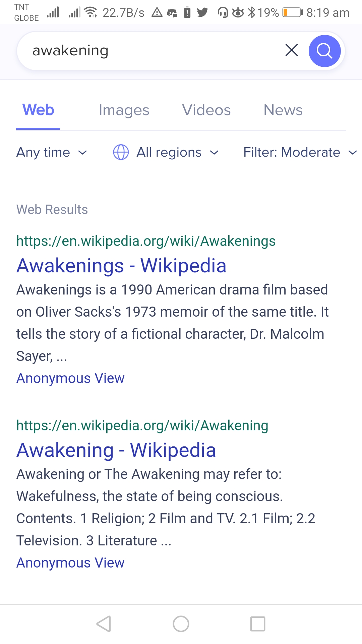Tap the Twitter icon in status bar

[202, 12]
